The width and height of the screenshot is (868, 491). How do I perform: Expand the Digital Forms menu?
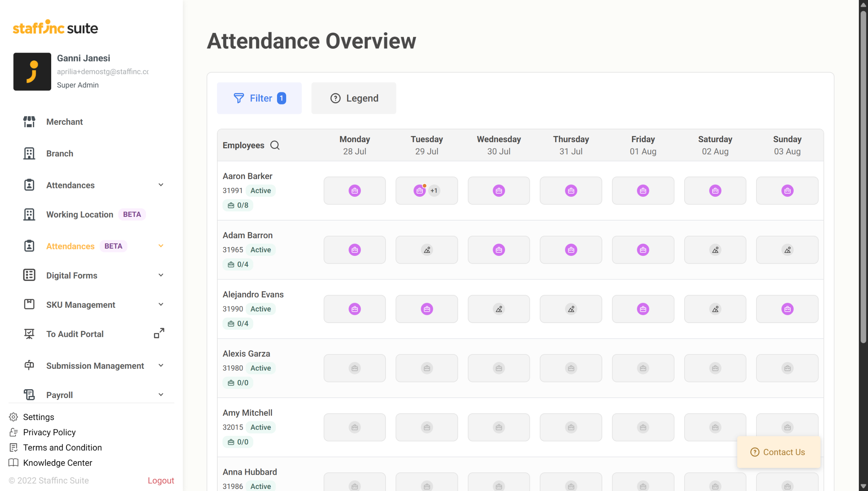coord(161,275)
